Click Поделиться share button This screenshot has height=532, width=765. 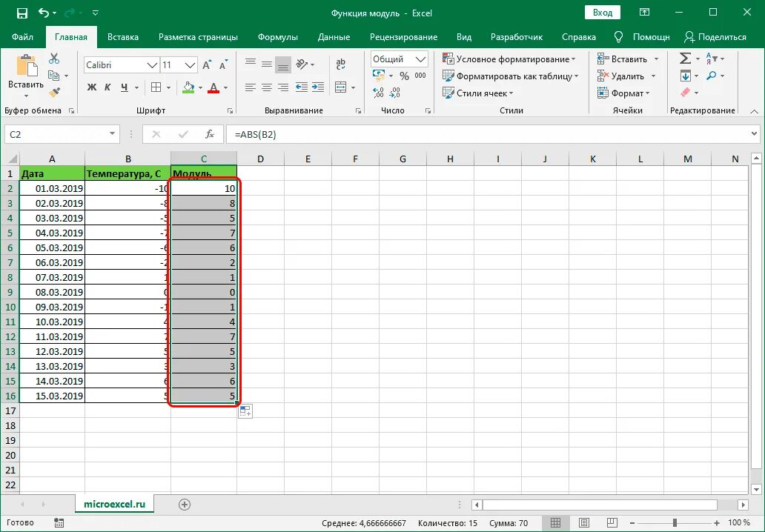tap(715, 37)
